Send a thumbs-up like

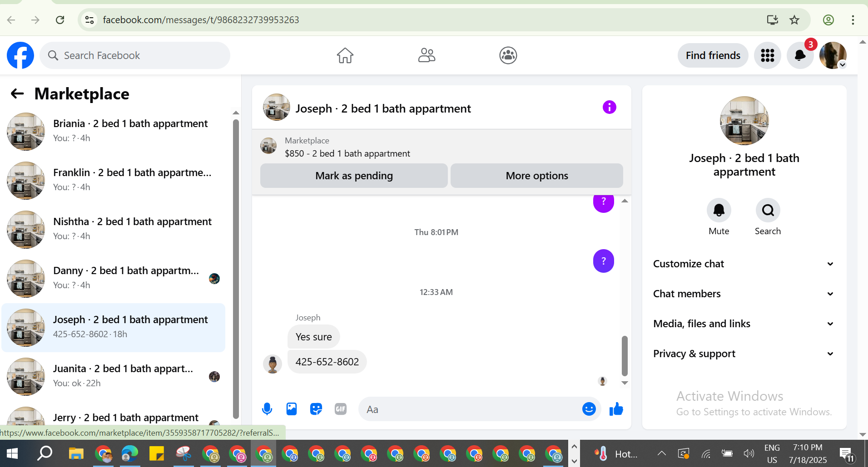(616, 409)
